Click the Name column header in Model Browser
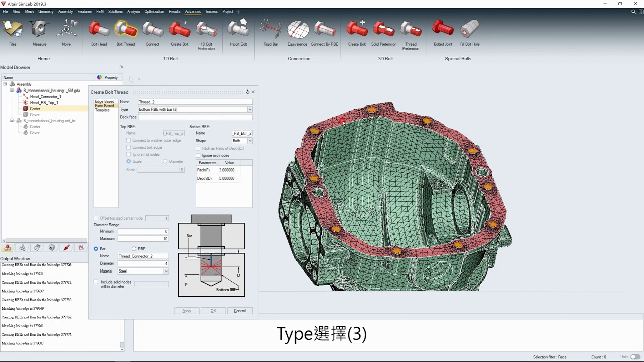The height and width of the screenshot is (362, 644). [48, 77]
